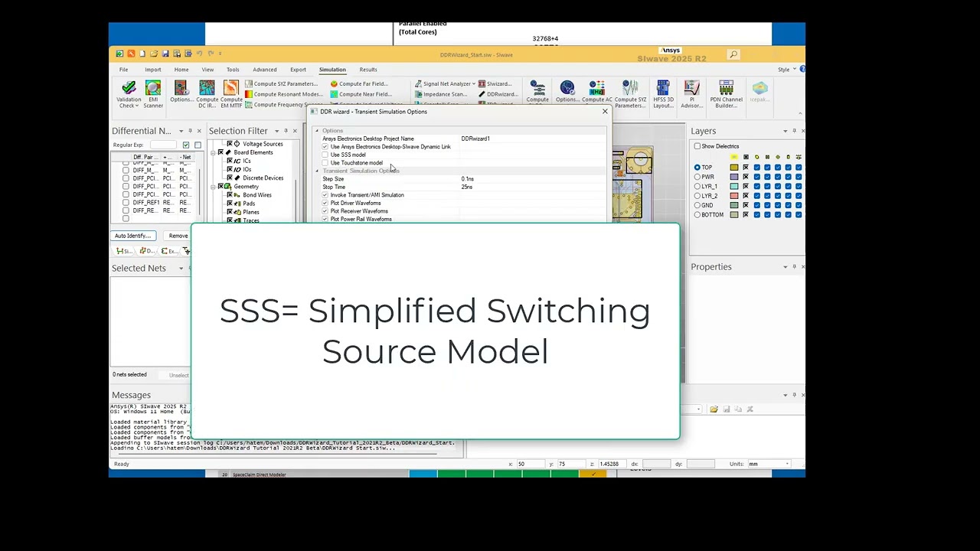Screen dimensions: 980x551
Task: Open the HFSS 3D Layout tool
Action: pos(663,93)
